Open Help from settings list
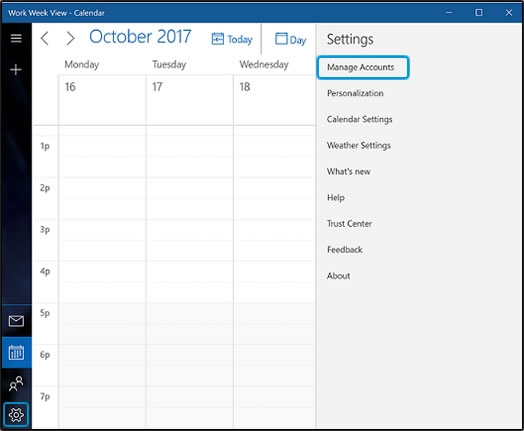Viewport: 524px width, 431px height. point(336,197)
